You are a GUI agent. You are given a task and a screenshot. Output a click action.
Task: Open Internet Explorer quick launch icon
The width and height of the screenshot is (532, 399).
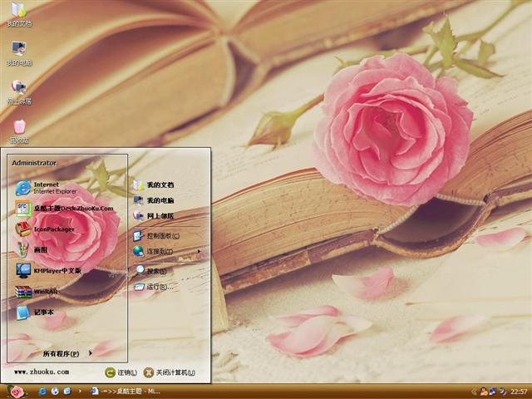42,392
